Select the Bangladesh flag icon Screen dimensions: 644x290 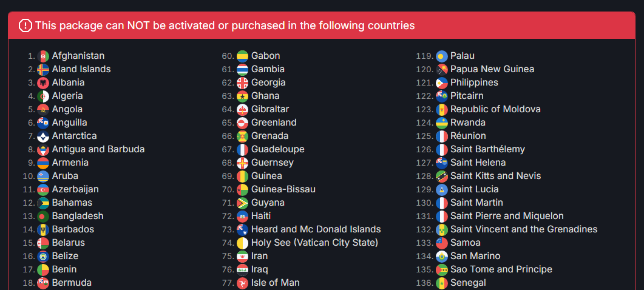(x=43, y=217)
